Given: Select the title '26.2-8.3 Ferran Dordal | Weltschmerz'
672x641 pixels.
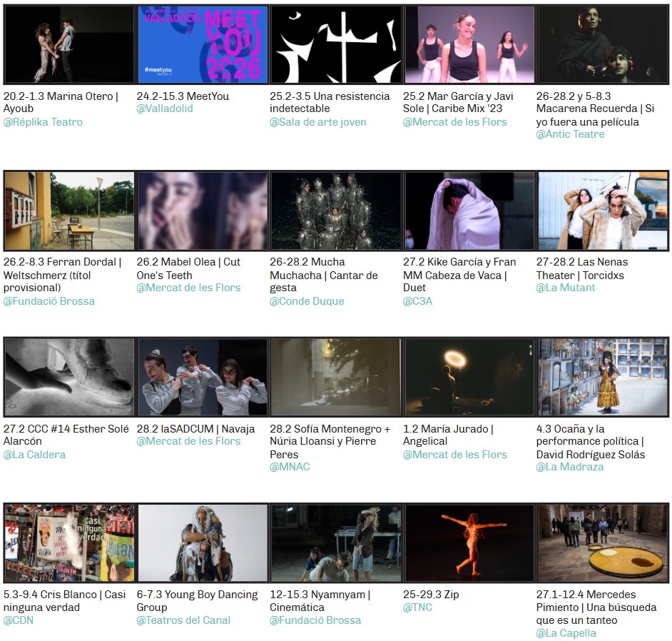Looking at the screenshot, I should pyautogui.click(x=62, y=275).
